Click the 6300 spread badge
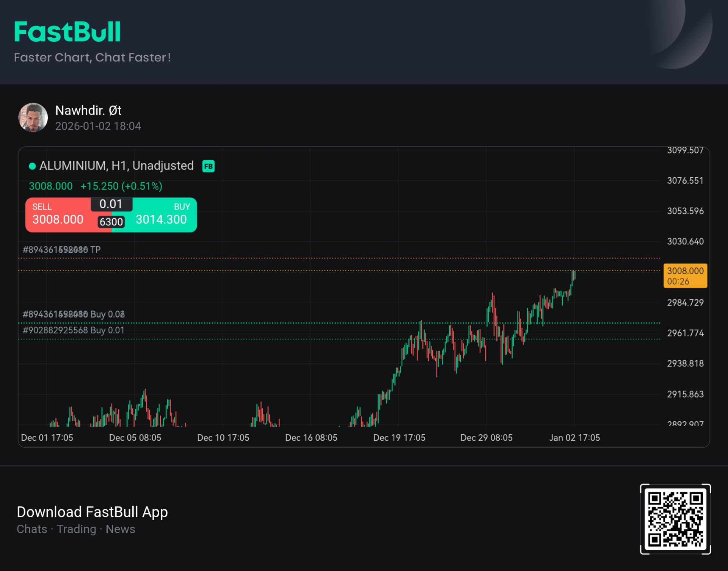The height and width of the screenshot is (571, 728). point(111,222)
